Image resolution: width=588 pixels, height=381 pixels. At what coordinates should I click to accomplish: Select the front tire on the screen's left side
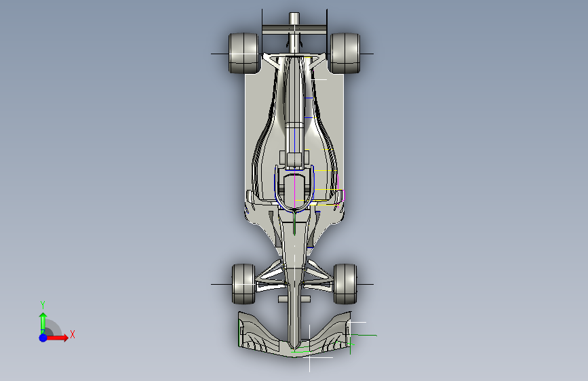243,283
